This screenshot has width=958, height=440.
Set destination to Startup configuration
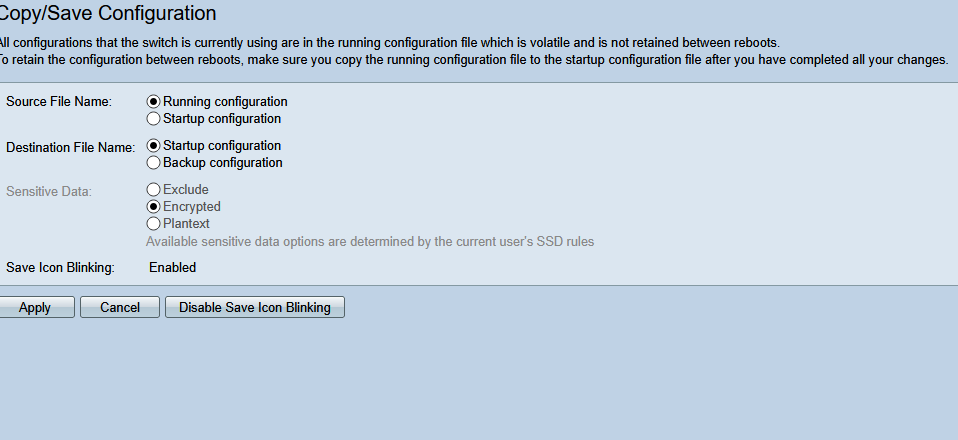point(154,146)
